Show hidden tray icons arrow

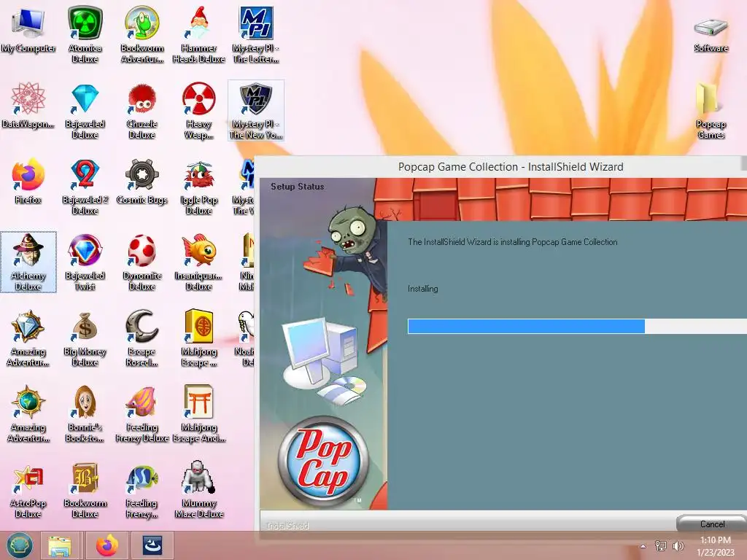[643, 546]
